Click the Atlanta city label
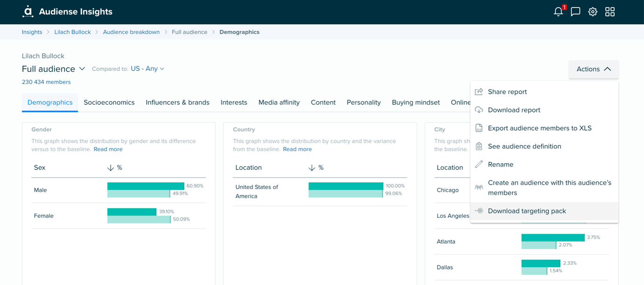 click(446, 242)
